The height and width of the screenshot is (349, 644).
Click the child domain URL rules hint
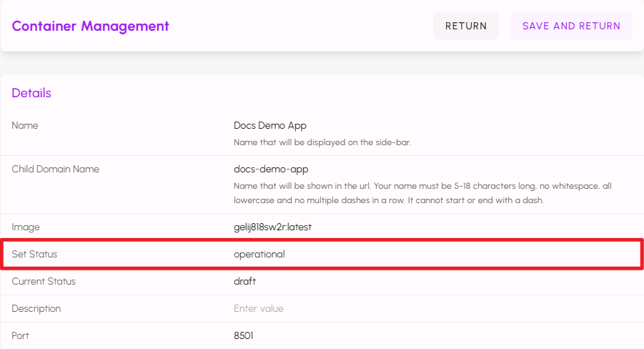click(422, 193)
